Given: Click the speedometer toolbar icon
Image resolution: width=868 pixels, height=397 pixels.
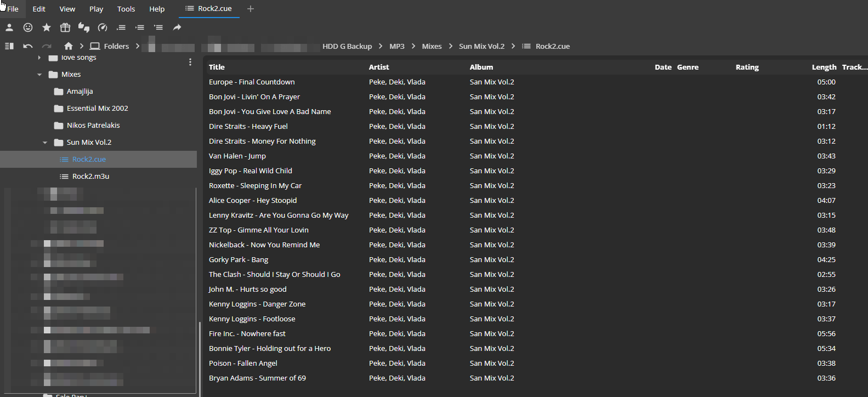Looking at the screenshot, I should [x=103, y=27].
